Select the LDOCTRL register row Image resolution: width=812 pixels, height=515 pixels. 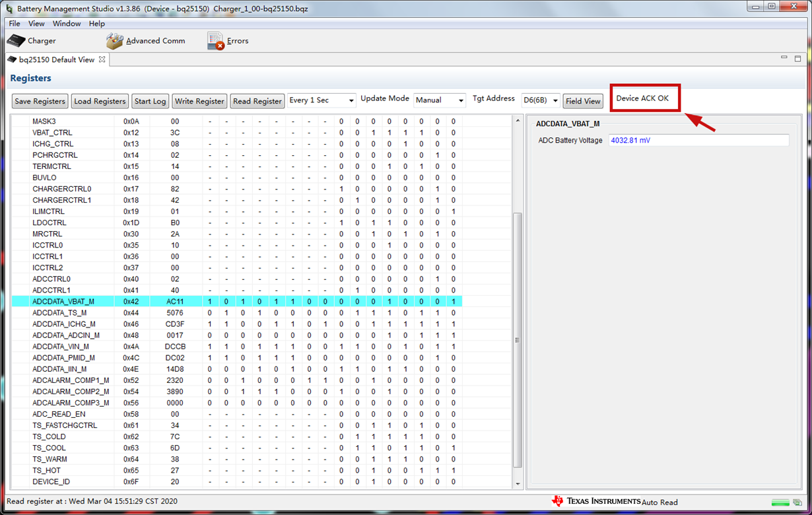[x=236, y=223]
